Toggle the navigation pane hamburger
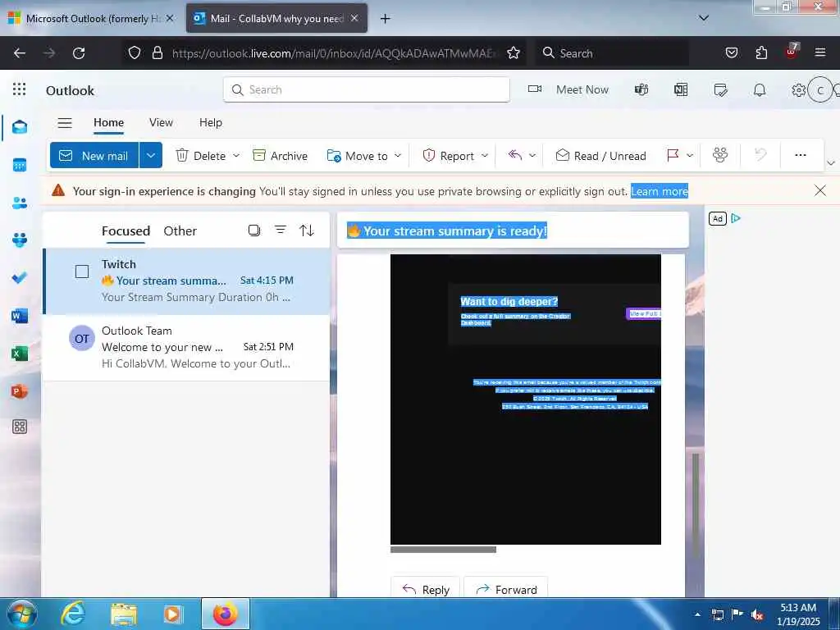Viewport: 840px width, 630px height. 65,123
